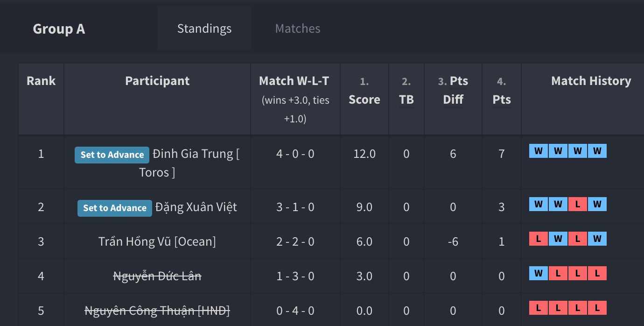Click the Group A heading
This screenshot has height=326, width=644.
pyautogui.click(x=59, y=29)
